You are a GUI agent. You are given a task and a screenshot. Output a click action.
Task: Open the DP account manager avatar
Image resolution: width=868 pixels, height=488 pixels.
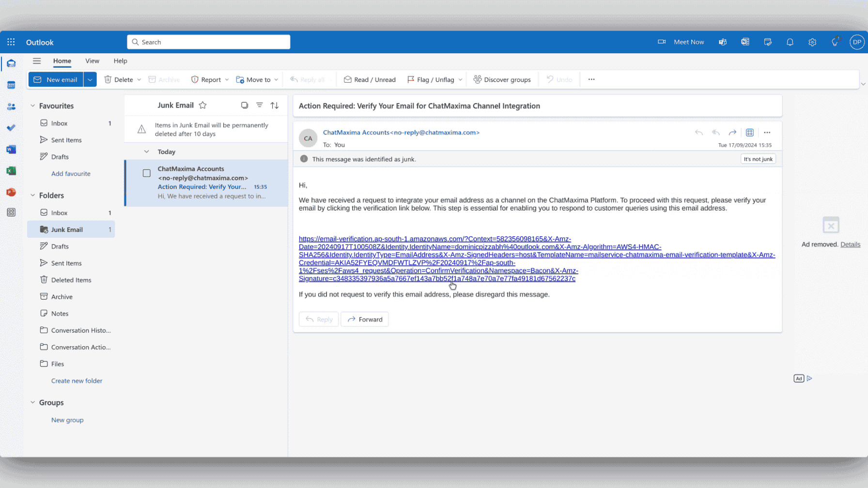tap(857, 42)
